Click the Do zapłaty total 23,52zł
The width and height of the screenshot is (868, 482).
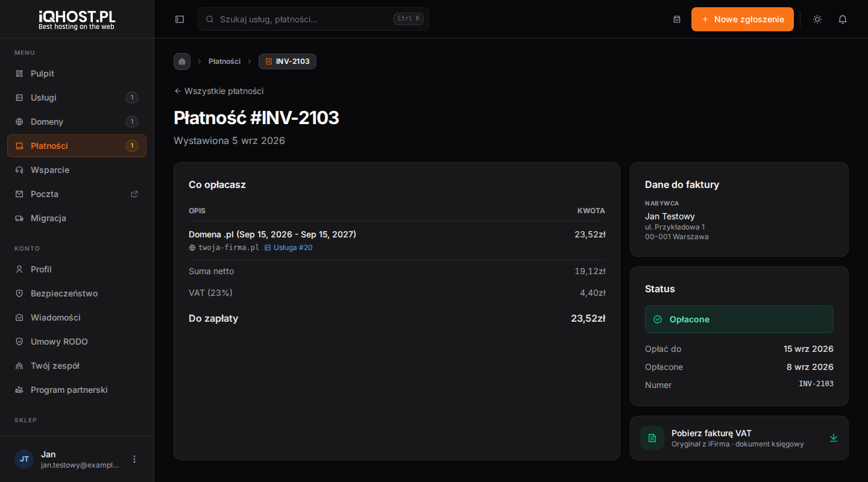588,318
